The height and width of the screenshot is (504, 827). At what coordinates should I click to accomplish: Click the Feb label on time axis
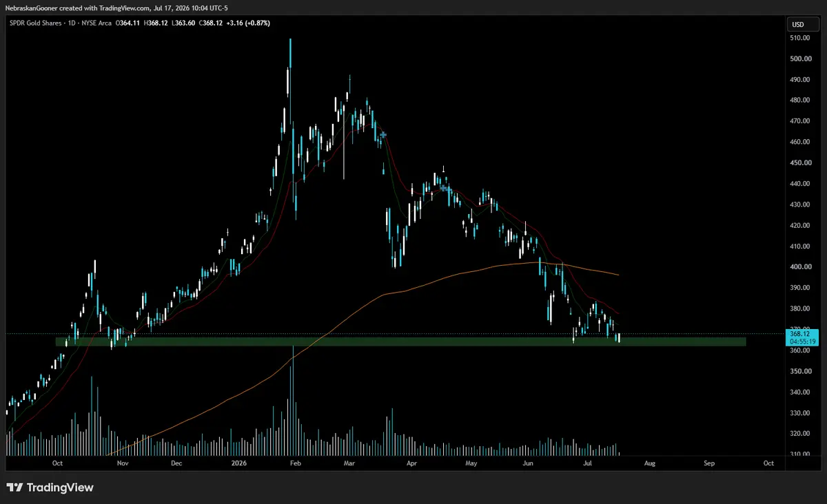[296, 463]
